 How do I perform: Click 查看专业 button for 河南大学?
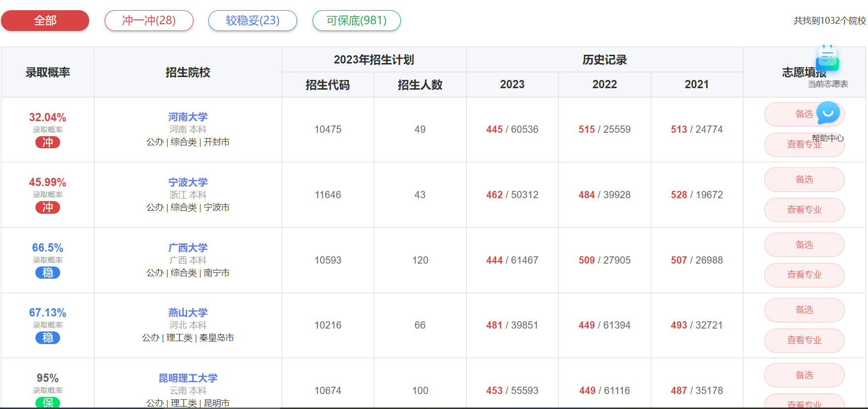pyautogui.click(x=805, y=144)
